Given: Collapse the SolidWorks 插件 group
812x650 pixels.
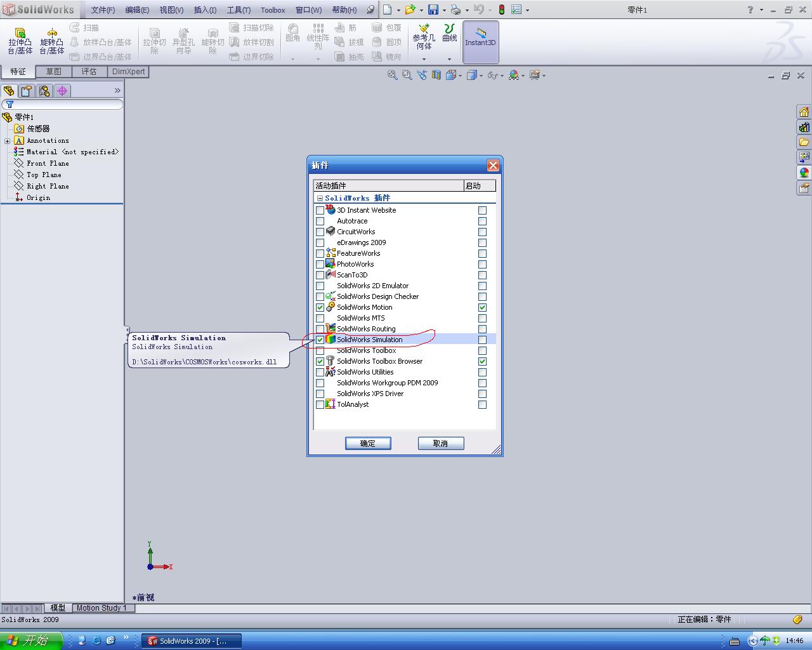Looking at the screenshot, I should coord(320,198).
